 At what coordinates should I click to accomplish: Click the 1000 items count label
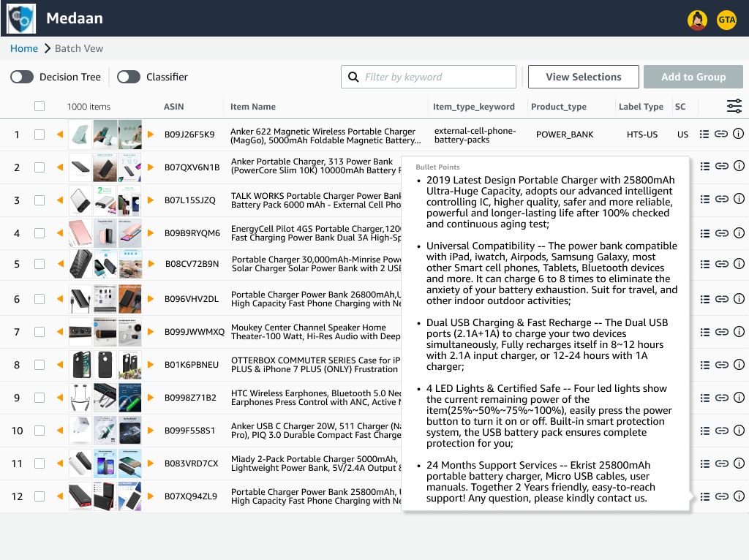coord(89,107)
